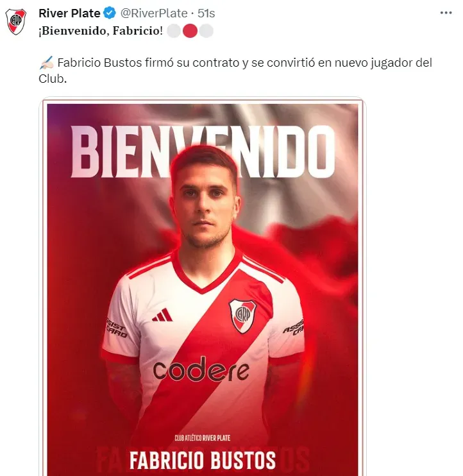Open the River Plate profile avatar
The image size is (463, 476).
16,22
